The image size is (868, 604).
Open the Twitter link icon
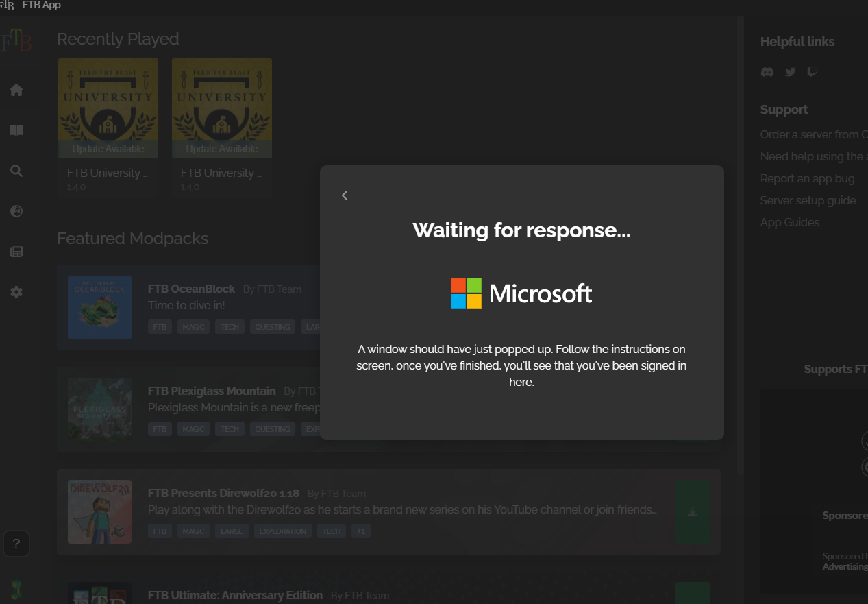(x=791, y=71)
